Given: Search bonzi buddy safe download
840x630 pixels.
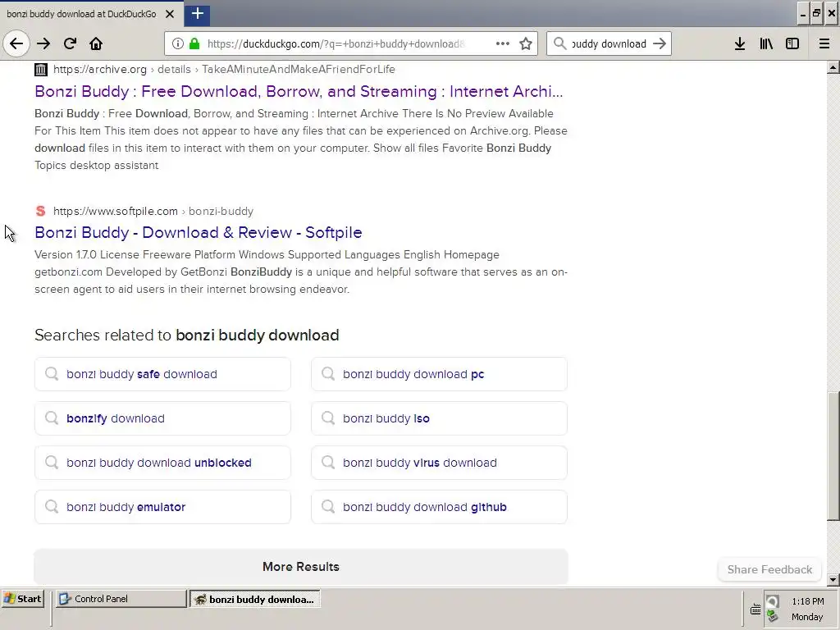Looking at the screenshot, I should 162,374.
